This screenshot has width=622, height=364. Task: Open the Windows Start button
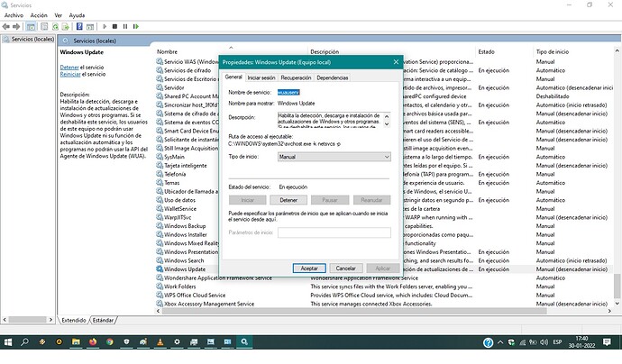[x=8, y=342]
